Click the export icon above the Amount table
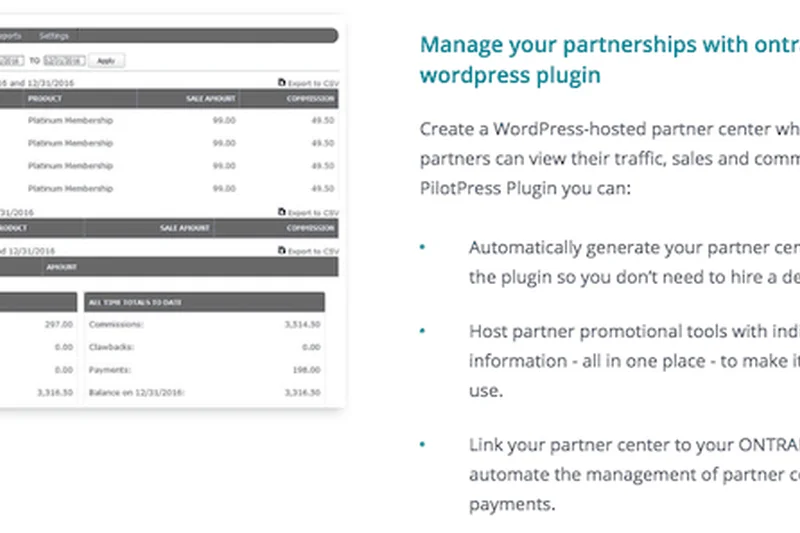Screen dimensions: 800x533 (281, 251)
